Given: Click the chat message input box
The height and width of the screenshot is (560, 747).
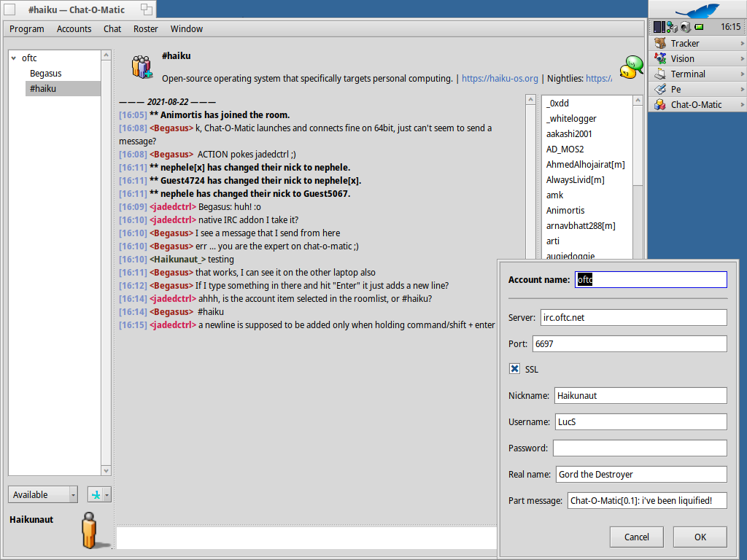Looking at the screenshot, I should coord(307,537).
